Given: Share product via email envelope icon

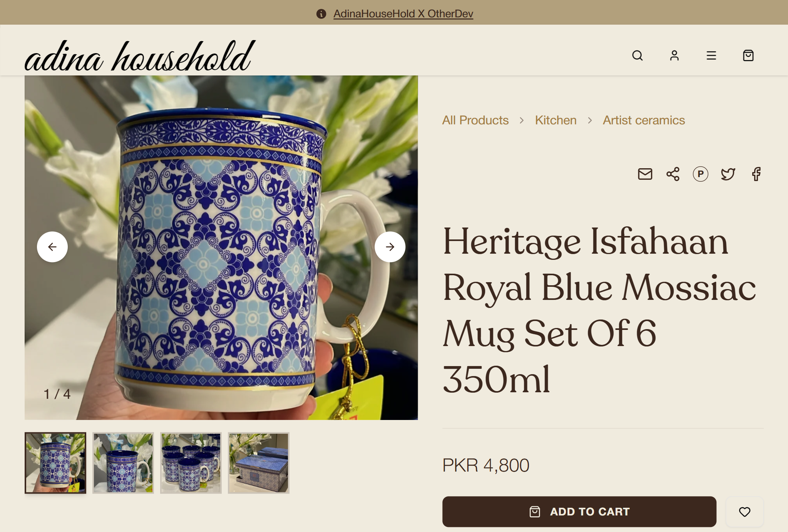Looking at the screenshot, I should pos(645,174).
